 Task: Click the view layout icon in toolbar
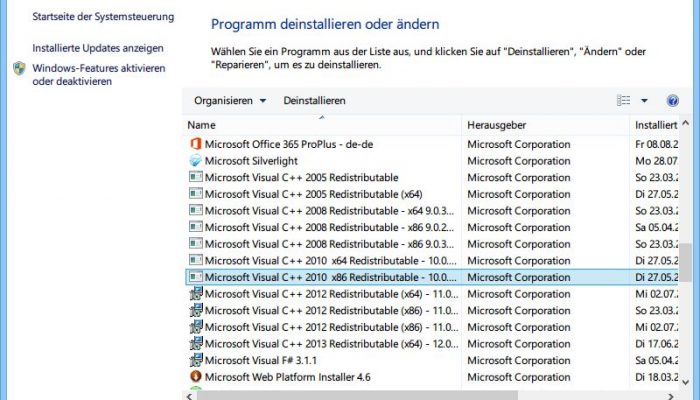[623, 100]
